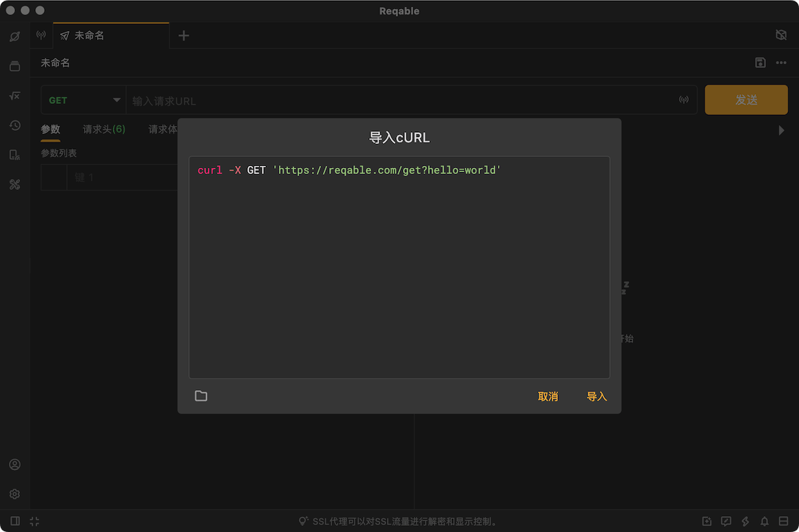
Task: Cancel the import with 取消
Action: [x=548, y=396]
